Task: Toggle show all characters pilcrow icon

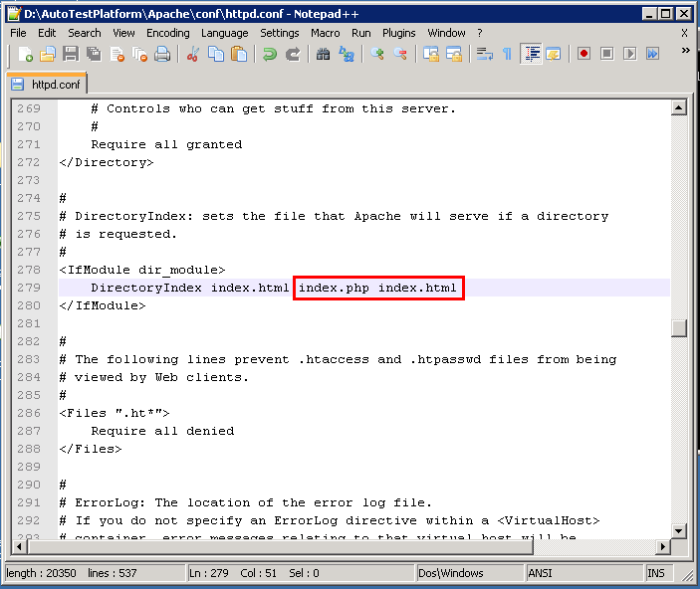Action: 507,54
